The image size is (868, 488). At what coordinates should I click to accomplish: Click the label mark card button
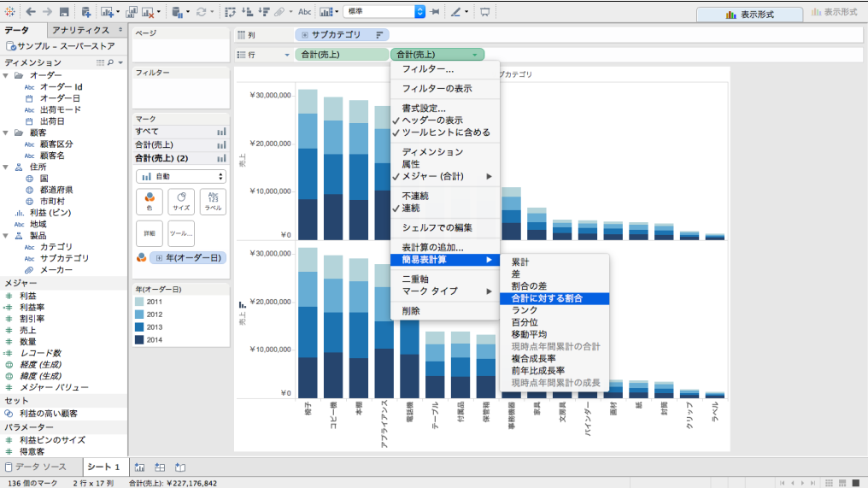[x=213, y=202]
